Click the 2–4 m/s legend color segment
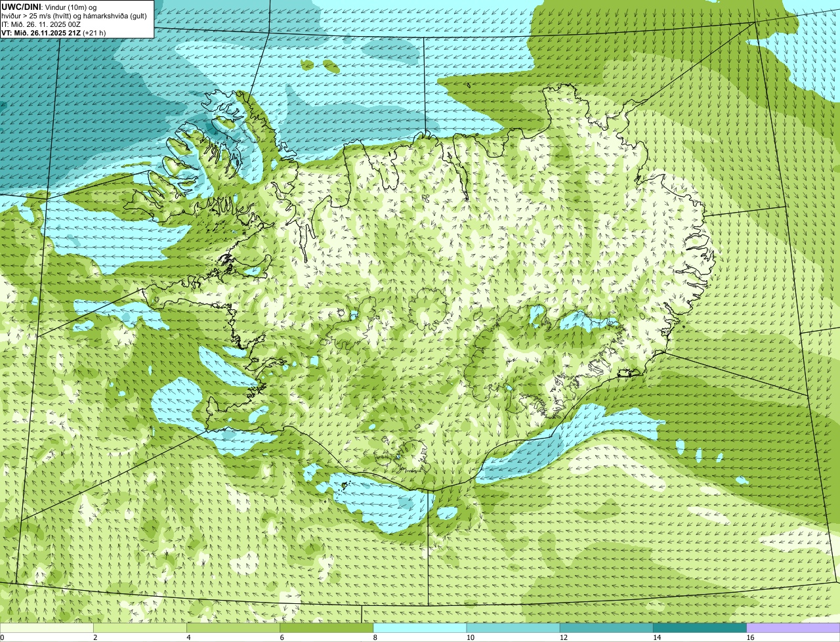 (140, 628)
